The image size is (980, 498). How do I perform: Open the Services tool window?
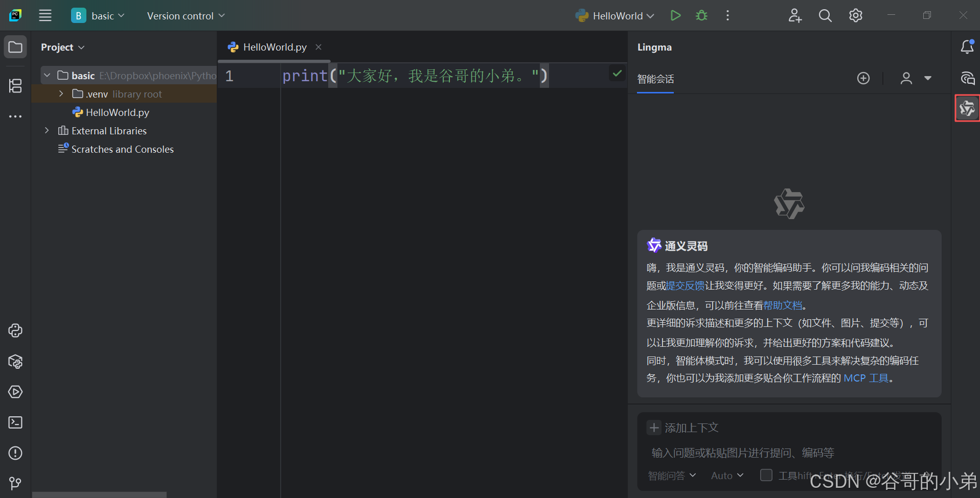(x=15, y=392)
